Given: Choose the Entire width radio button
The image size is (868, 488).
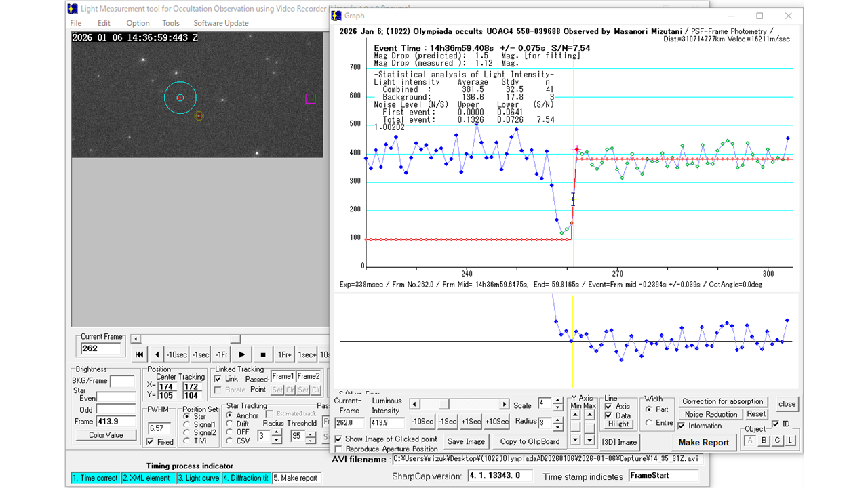Looking at the screenshot, I should (649, 423).
